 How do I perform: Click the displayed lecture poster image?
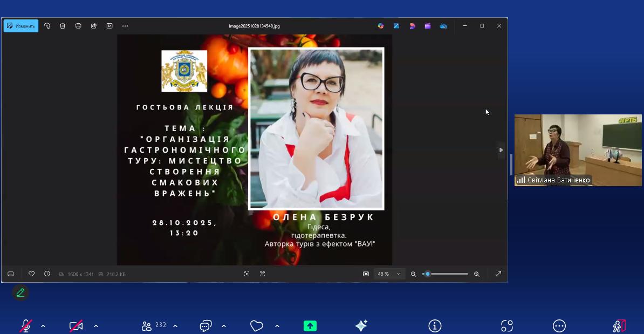pyautogui.click(x=254, y=150)
